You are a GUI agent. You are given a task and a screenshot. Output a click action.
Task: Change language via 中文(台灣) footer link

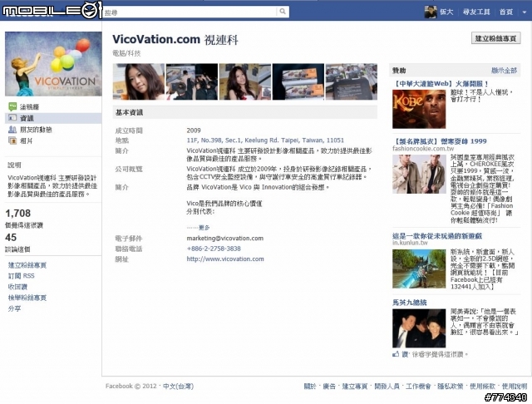[178, 386]
